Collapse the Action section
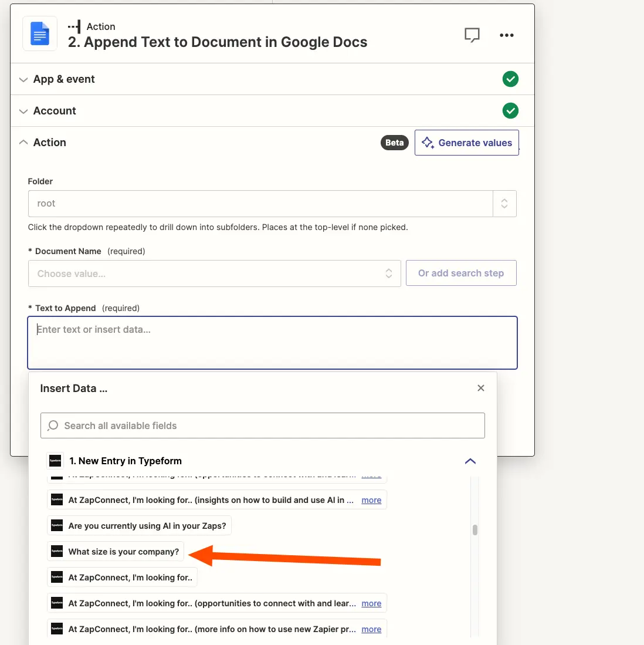 coord(23,143)
